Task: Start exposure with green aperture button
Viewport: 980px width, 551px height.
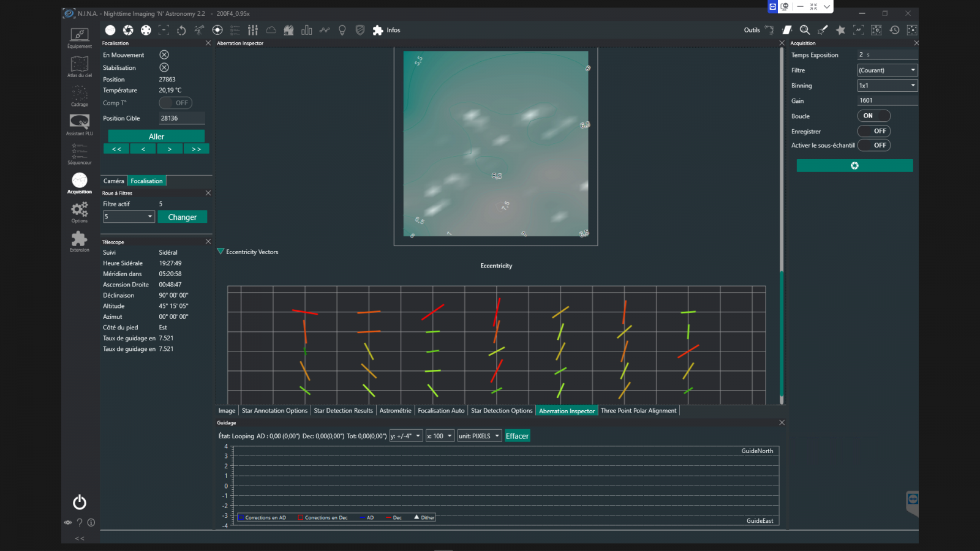Action: click(x=854, y=166)
